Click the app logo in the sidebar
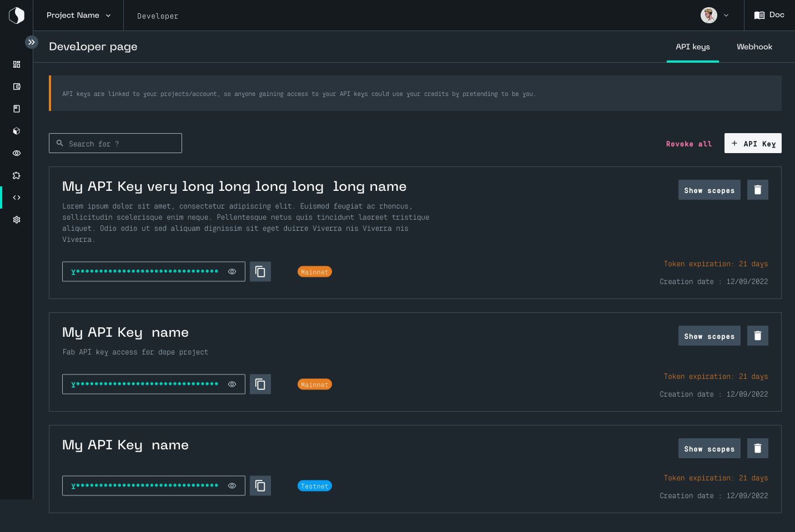Screen dimensions: 795x532 click(x=17, y=16)
